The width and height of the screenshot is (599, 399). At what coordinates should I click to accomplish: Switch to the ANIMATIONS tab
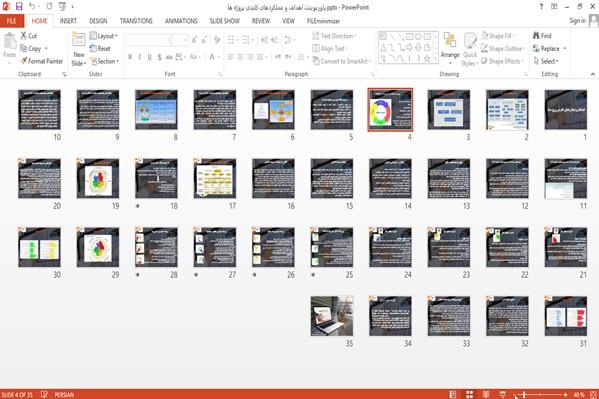[x=181, y=21]
